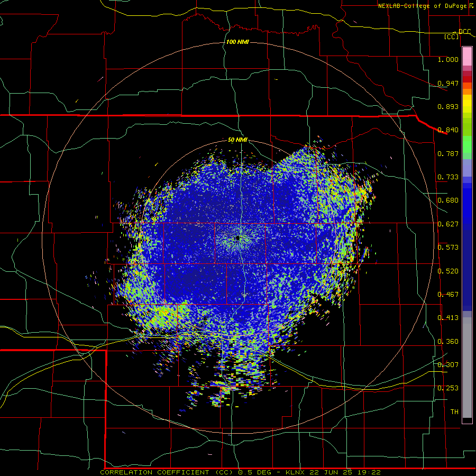The width and height of the screenshot is (476, 476).
Task: Click the Correlation Coefficient caption at bottom
Action: pos(241,472)
